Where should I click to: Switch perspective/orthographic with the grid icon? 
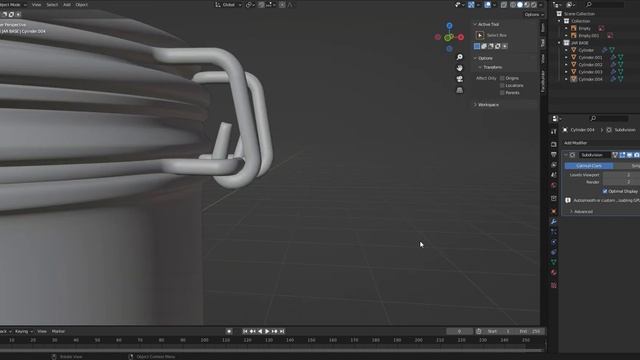[x=460, y=90]
